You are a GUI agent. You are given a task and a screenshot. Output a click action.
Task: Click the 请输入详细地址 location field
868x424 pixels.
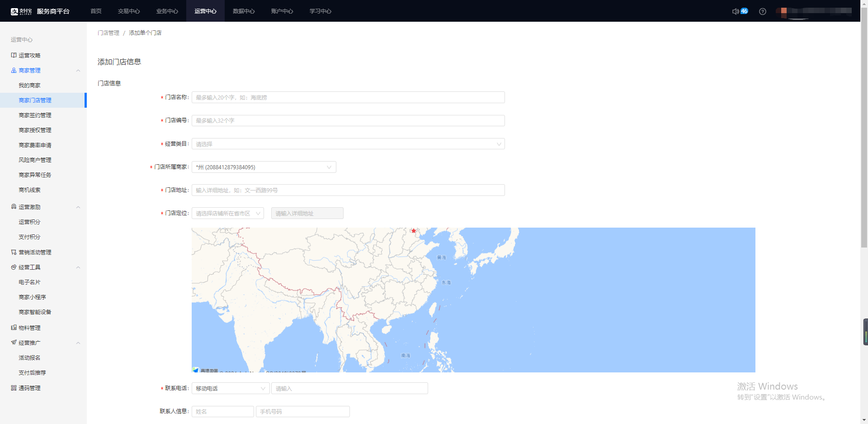pyautogui.click(x=307, y=213)
